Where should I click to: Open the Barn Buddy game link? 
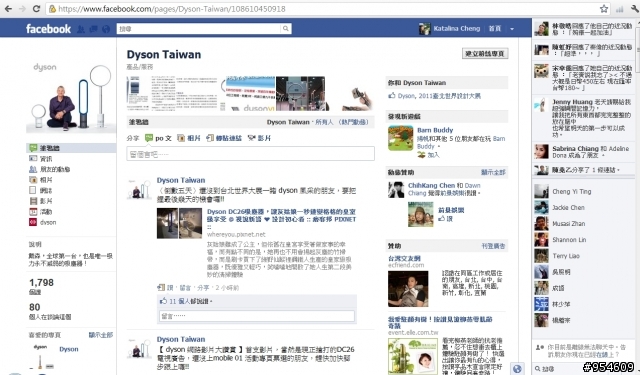click(435, 130)
